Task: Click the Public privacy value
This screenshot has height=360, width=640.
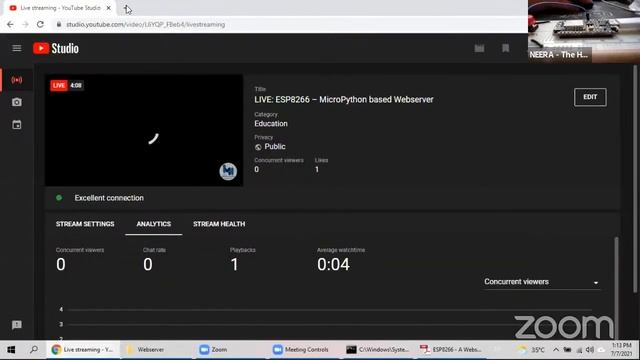Action: [x=275, y=147]
